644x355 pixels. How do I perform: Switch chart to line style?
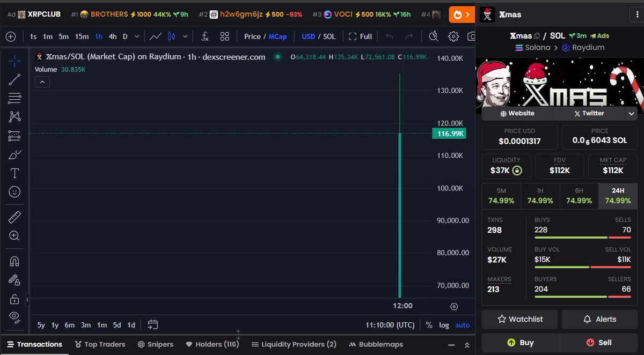tap(156, 36)
